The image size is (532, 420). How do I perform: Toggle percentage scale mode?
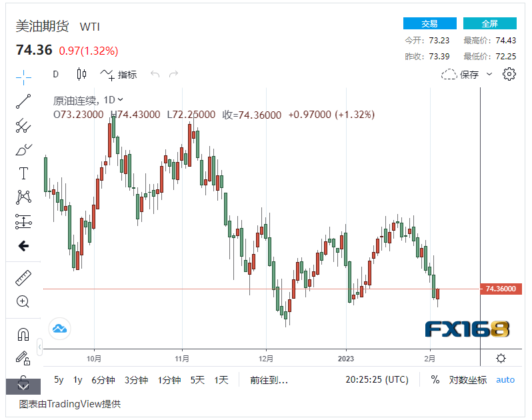pyautogui.click(x=435, y=380)
